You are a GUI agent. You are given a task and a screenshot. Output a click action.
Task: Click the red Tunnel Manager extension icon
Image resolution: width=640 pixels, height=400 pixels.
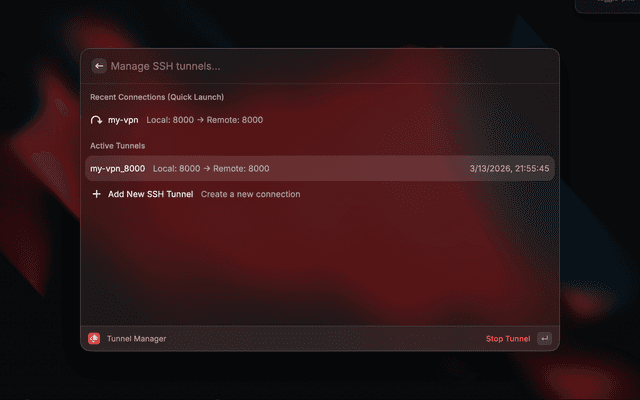coord(94,338)
